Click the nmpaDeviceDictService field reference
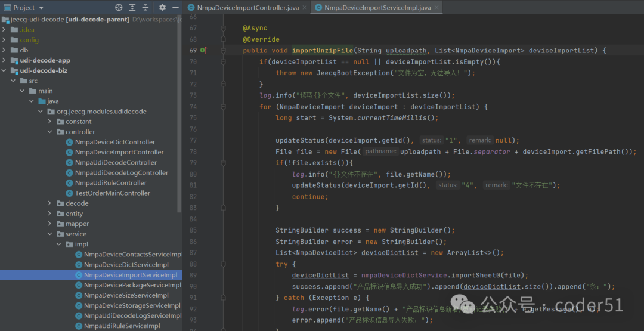Viewport: 644px width, 331px height. (404, 275)
